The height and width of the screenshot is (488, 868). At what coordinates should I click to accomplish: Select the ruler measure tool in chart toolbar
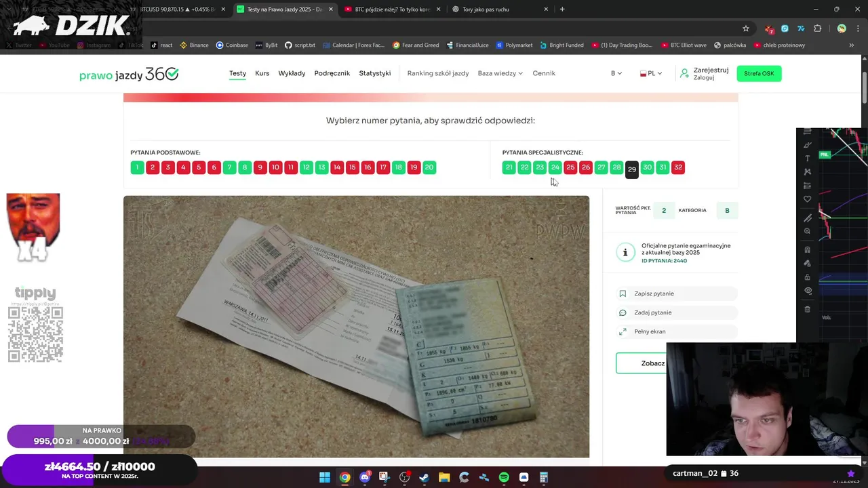(807, 218)
